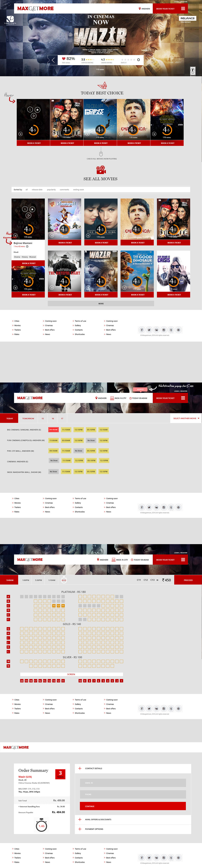This screenshot has height=868, width=202.
Task: Play trailer on hovered Bajirao Mastani card in See All Movies
Action: [28, 215]
